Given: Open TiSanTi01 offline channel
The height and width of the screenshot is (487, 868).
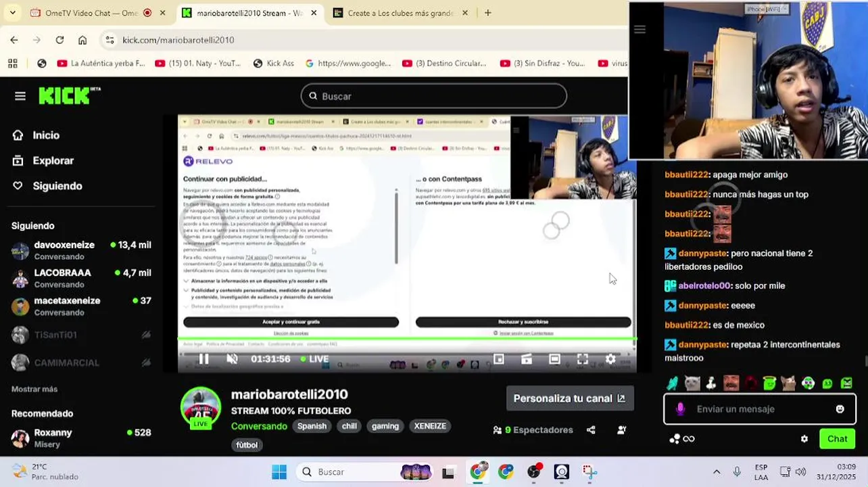Looking at the screenshot, I should coord(81,335).
